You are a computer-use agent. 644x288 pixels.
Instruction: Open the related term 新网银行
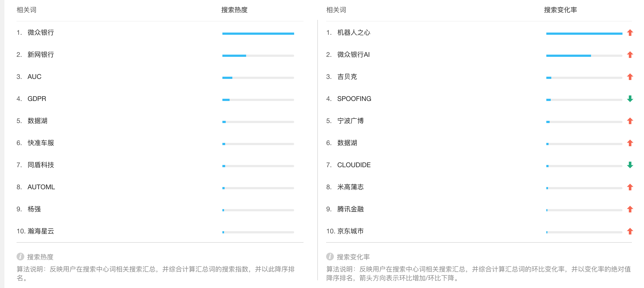click(41, 55)
